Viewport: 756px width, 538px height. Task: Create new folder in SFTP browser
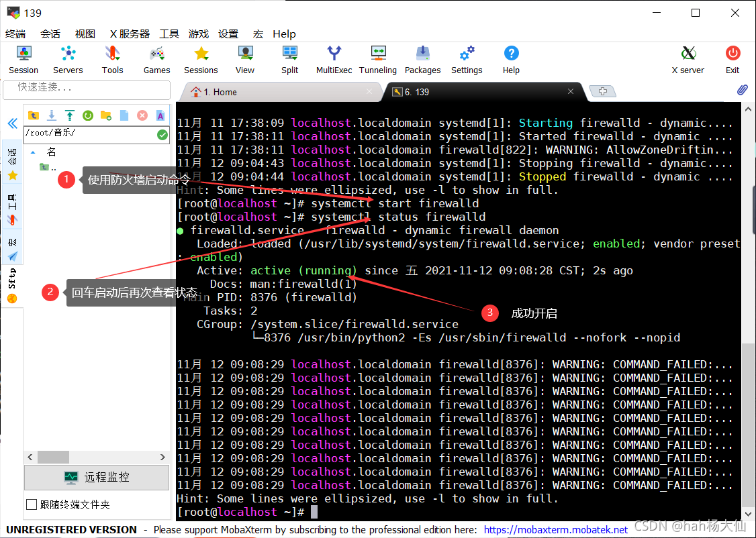click(x=106, y=115)
